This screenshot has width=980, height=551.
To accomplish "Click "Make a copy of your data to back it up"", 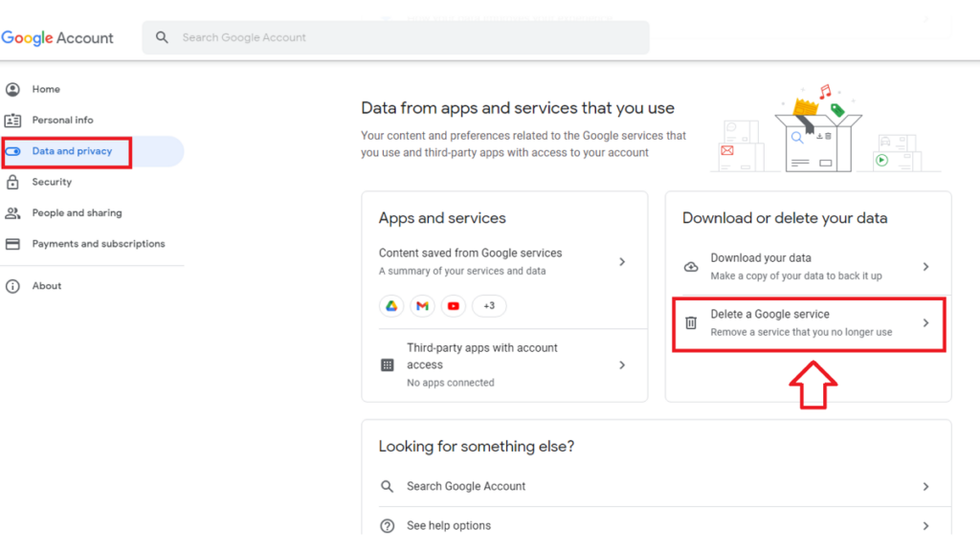I will tap(796, 276).
